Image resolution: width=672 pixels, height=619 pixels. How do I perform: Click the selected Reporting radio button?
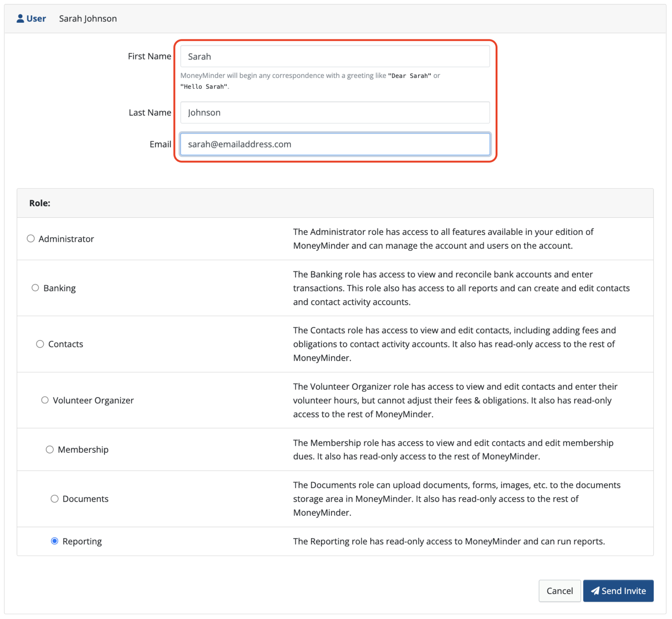(54, 541)
